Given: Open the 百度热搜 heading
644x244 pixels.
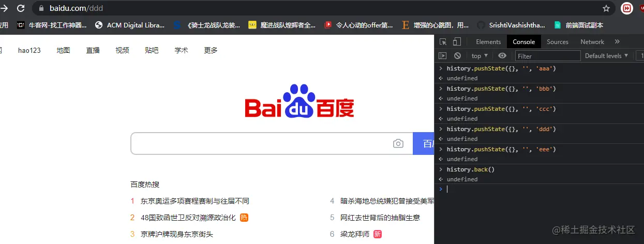Looking at the screenshot, I should tap(145, 184).
